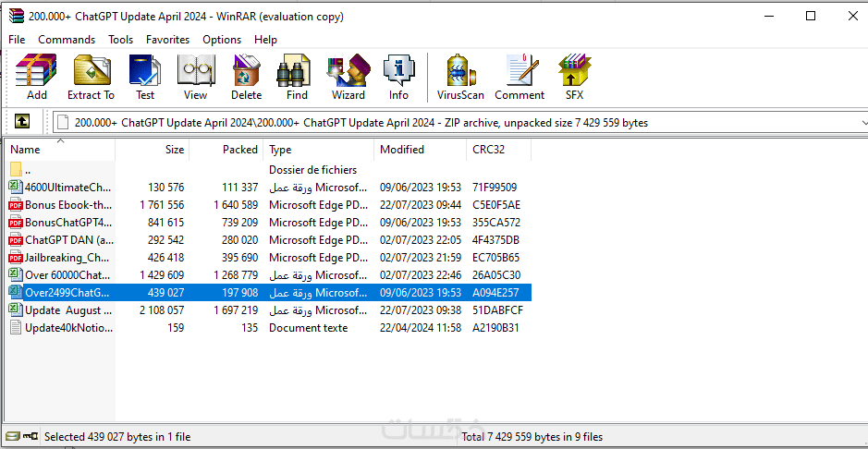Open the Favorites menu

point(167,40)
